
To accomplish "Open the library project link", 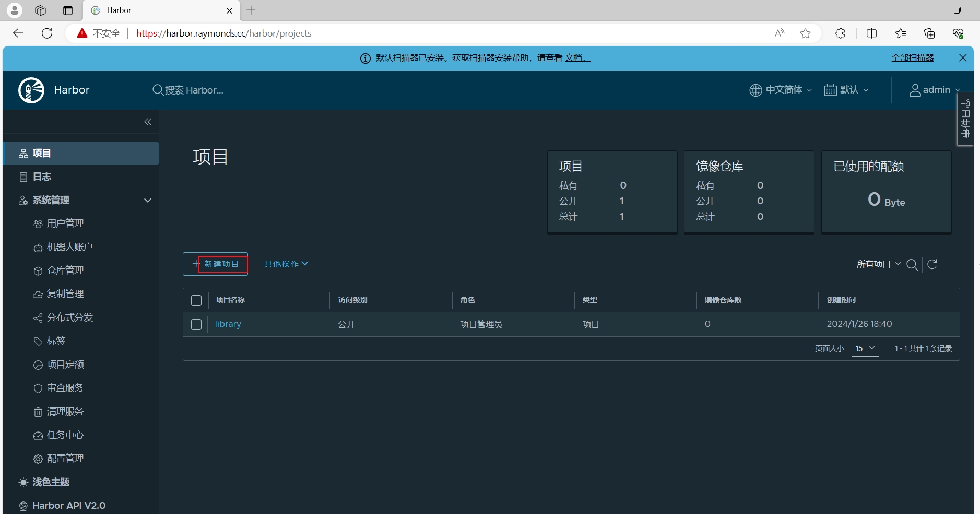I will click(x=228, y=324).
